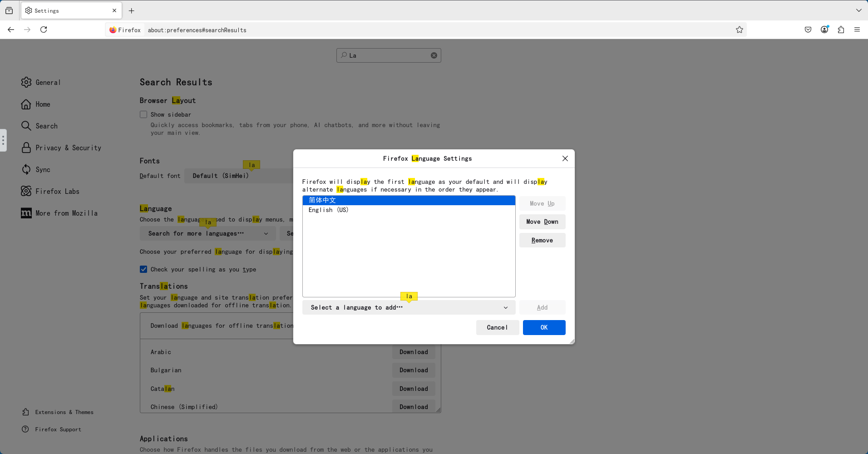Image resolution: width=868 pixels, height=454 pixels.
Task: Select English (US) in the language list
Action: click(x=409, y=210)
